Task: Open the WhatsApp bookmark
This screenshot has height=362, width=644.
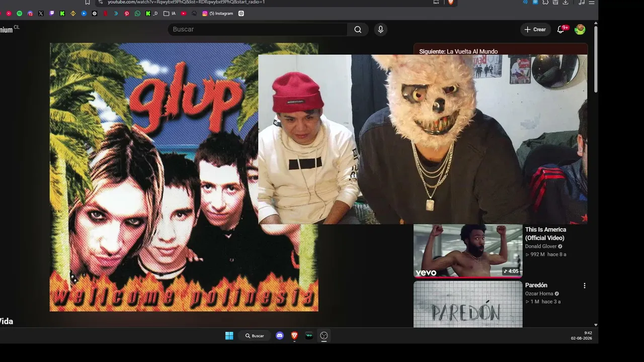Action: point(137,14)
